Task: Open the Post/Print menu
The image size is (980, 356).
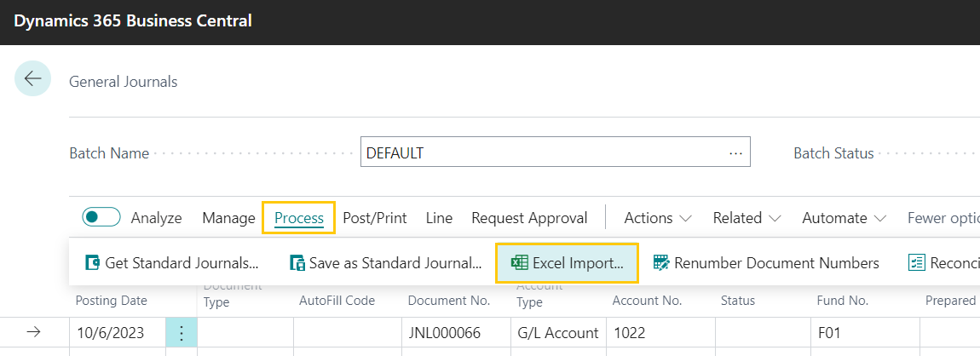Action: tap(375, 218)
